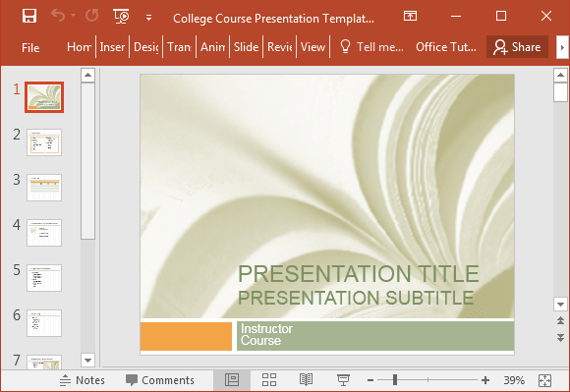The width and height of the screenshot is (570, 392).
Task: Click the Instructor text on slide
Action: click(267, 328)
